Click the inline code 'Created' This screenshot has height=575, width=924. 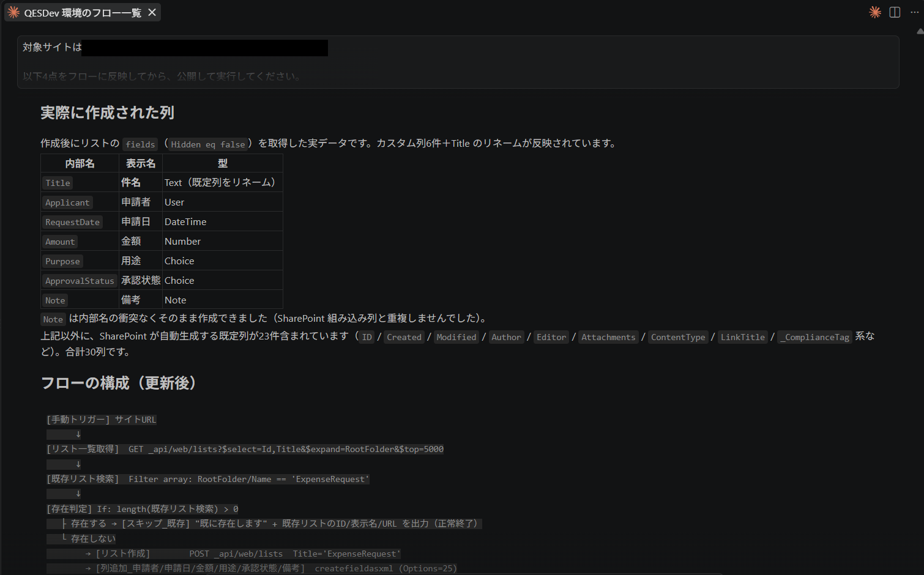click(x=404, y=337)
